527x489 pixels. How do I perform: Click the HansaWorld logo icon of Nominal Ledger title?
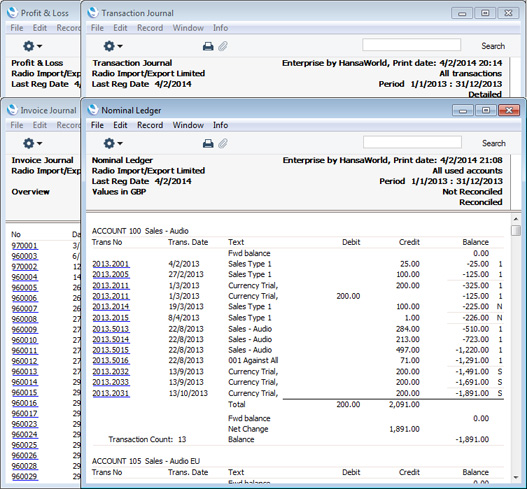tap(93, 110)
